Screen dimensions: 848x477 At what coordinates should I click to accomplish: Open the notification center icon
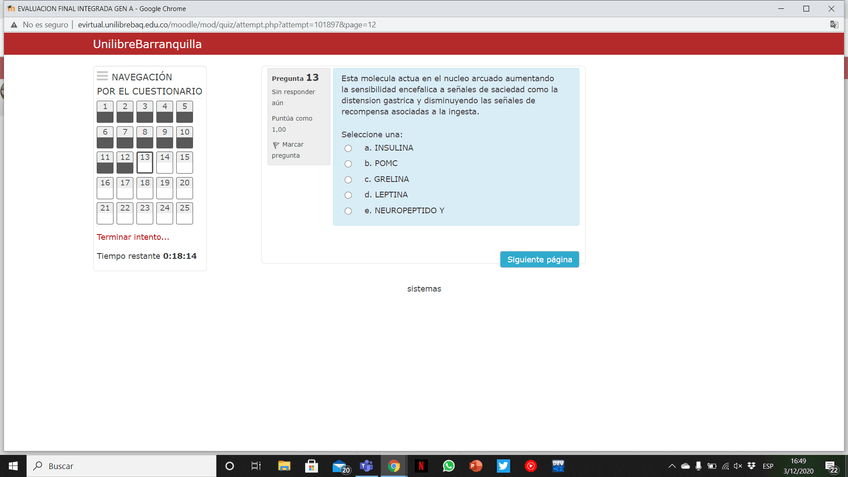point(832,466)
